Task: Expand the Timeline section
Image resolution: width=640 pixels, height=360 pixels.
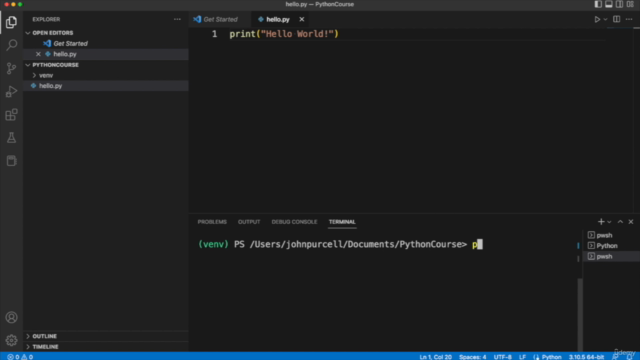Action: tap(106, 347)
